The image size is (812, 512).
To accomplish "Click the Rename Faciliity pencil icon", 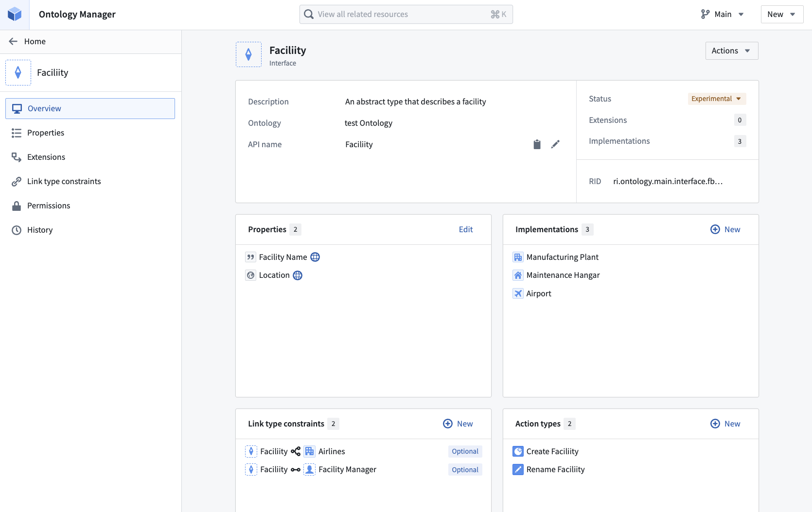I will 518,470.
